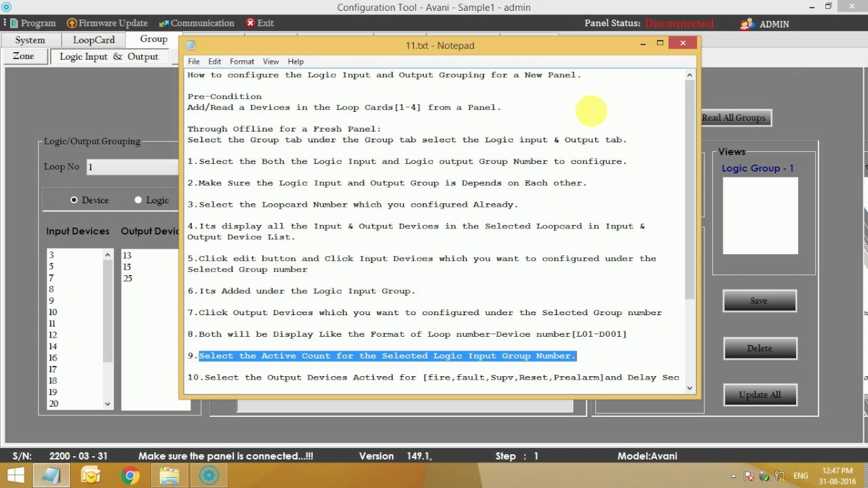
Task: Click the ENG language indicator
Action: click(800, 476)
